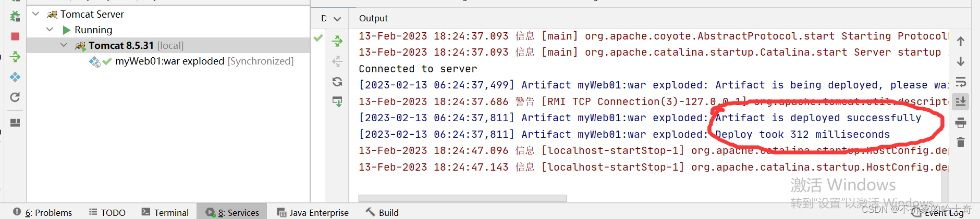Stop the running Tomcat server

coord(15,36)
